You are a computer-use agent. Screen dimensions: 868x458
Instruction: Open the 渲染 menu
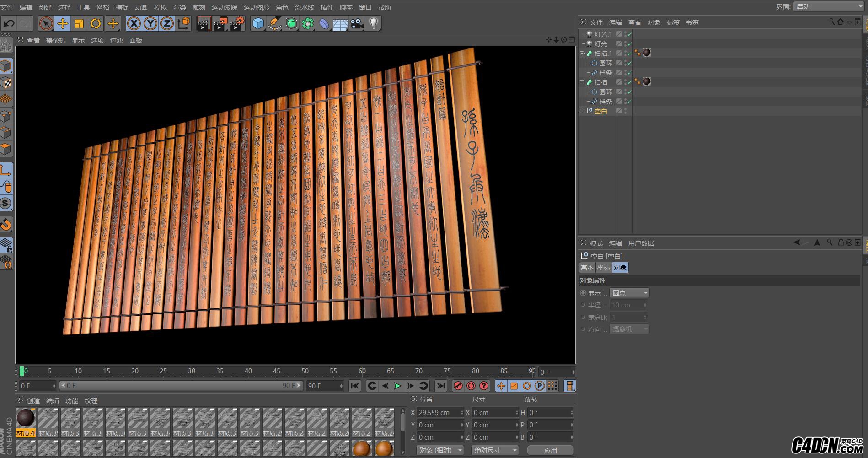pyautogui.click(x=179, y=7)
